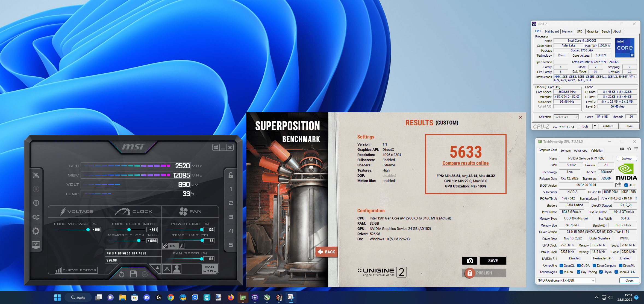Take screenshot with Superposition camera icon

pyautogui.click(x=470, y=261)
